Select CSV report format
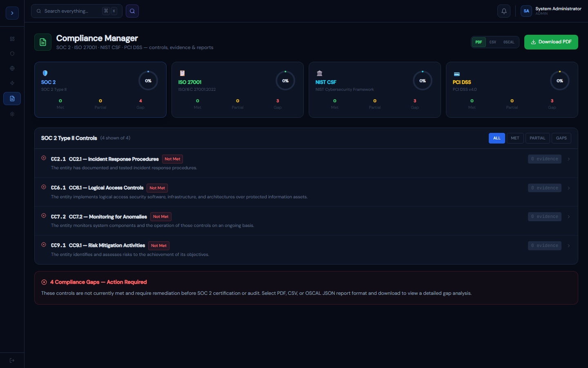The image size is (588, 368). coord(493,42)
